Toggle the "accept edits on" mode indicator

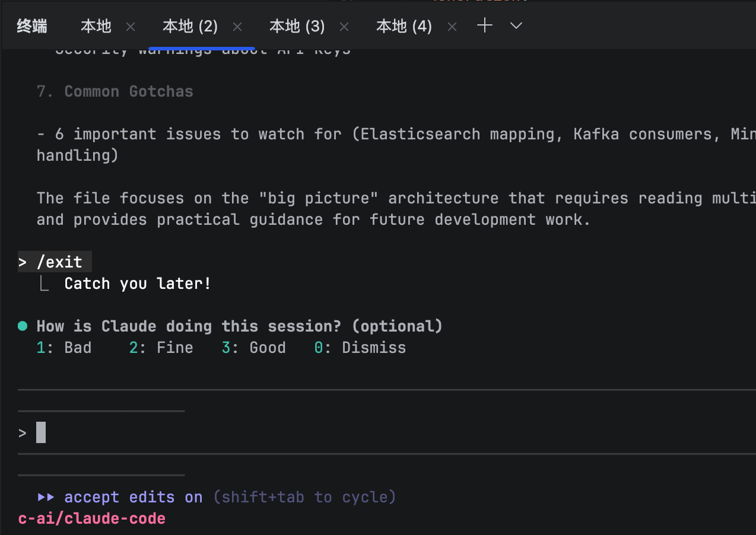[x=133, y=497]
